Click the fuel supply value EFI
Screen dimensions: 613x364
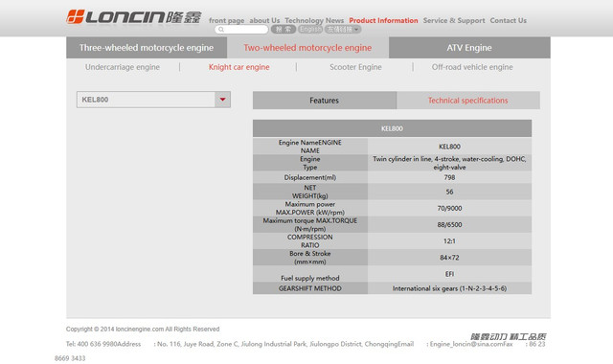(449, 274)
